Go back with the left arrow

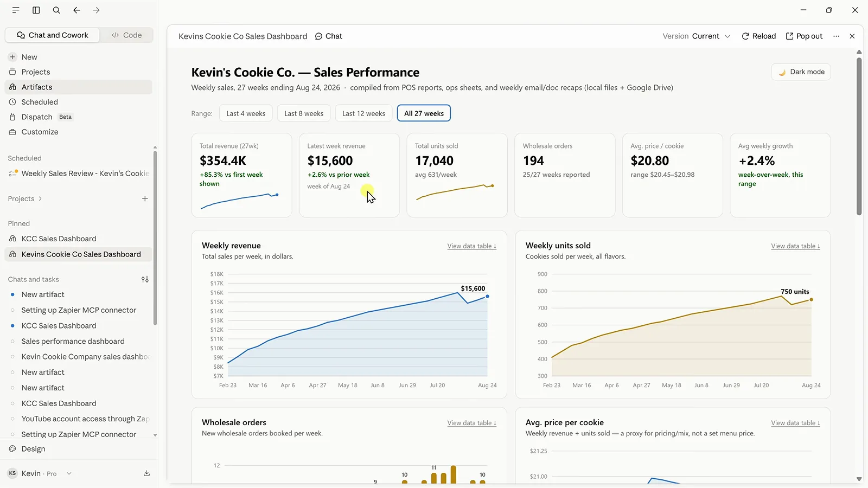tap(76, 10)
